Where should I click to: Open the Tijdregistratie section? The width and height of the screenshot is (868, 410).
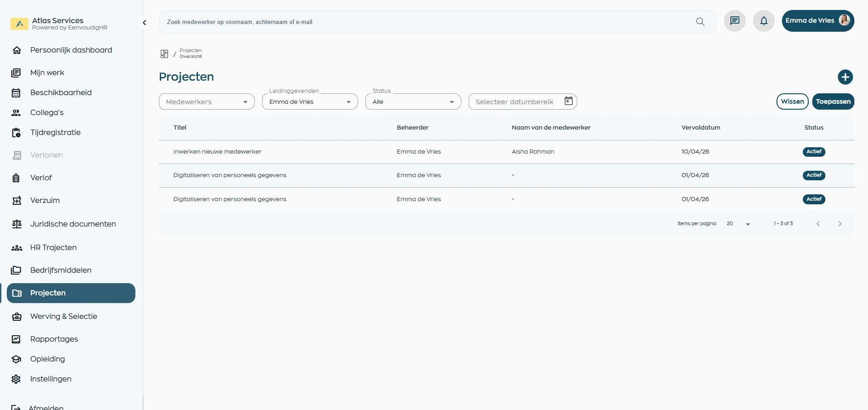click(55, 132)
